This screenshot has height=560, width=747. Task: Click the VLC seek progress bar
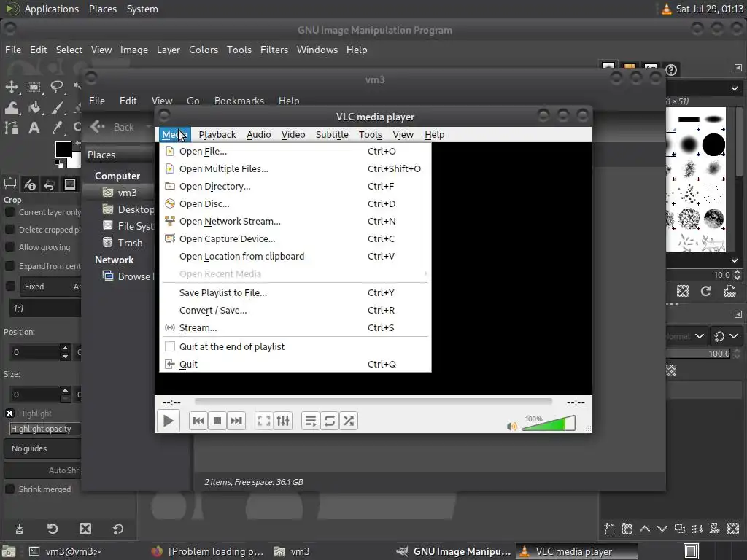pyautogui.click(x=373, y=402)
